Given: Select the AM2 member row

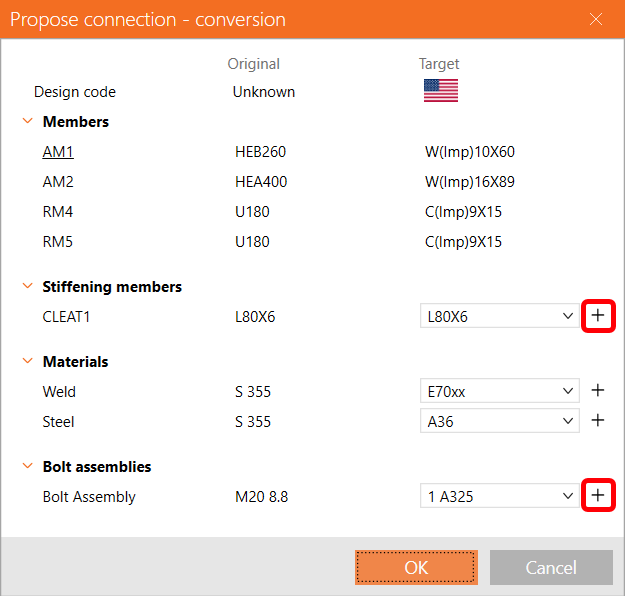Looking at the screenshot, I should (x=58, y=182).
